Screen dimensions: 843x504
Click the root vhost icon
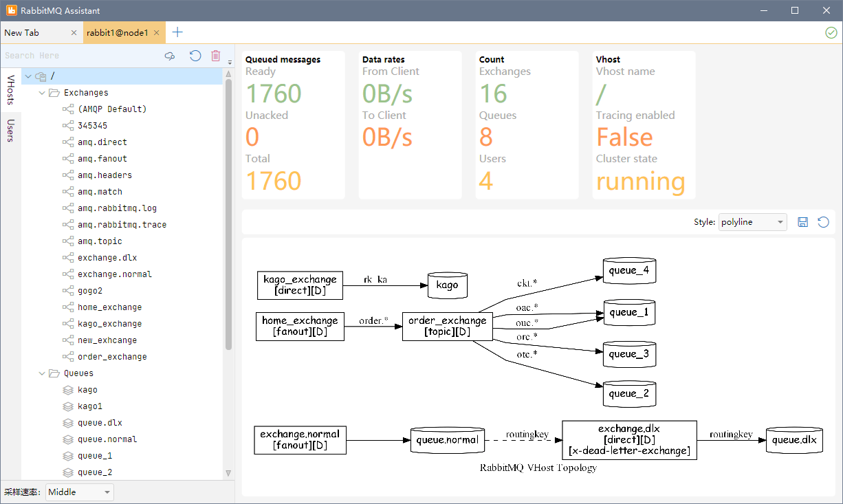41,76
